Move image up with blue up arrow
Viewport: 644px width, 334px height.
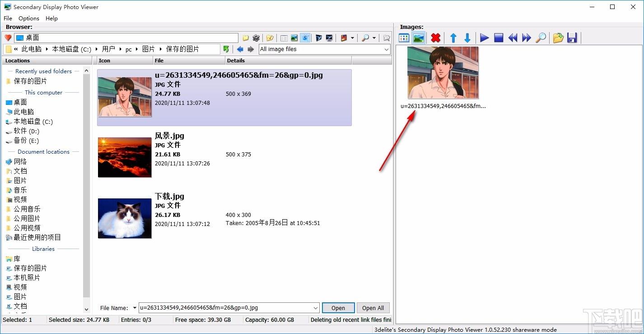pyautogui.click(x=453, y=38)
